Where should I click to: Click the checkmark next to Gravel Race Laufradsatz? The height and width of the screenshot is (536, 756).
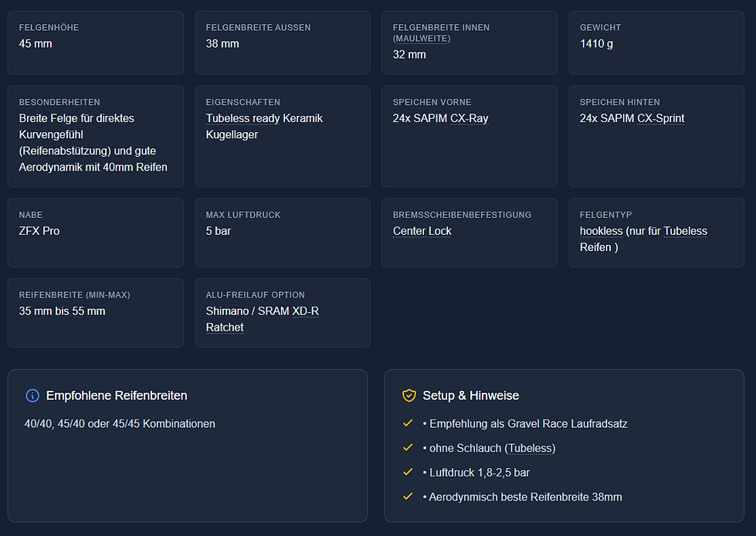pyautogui.click(x=409, y=423)
